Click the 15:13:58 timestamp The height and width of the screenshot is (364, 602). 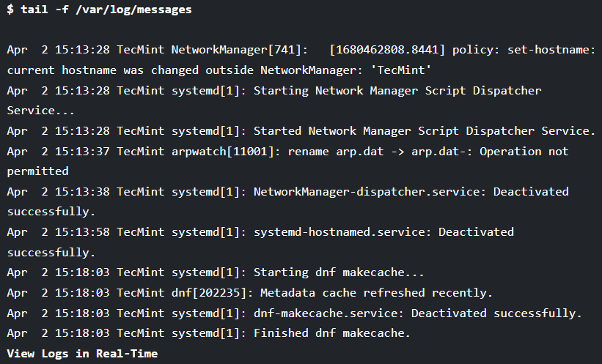tap(82, 232)
